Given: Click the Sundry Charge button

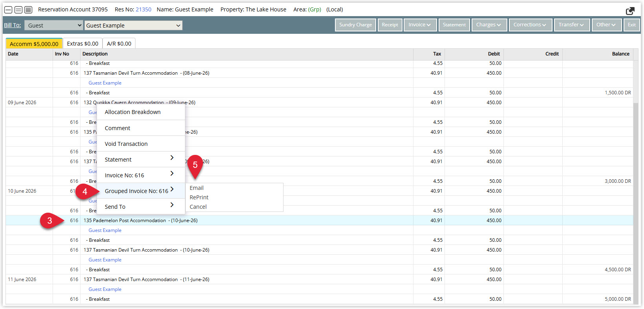Looking at the screenshot, I should click(x=355, y=25).
